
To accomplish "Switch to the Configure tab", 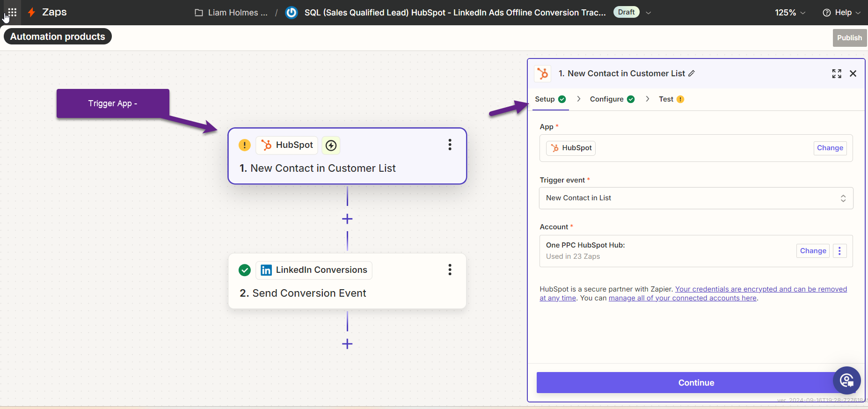I will point(612,99).
